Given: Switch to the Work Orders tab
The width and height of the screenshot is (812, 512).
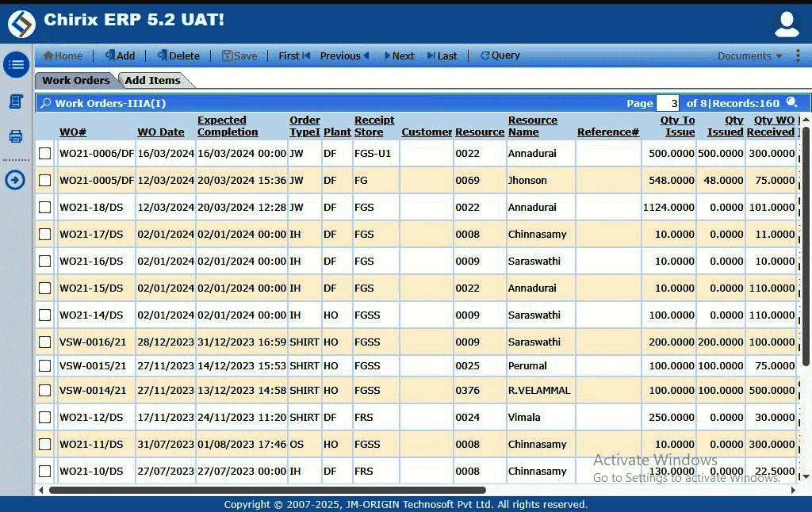Looking at the screenshot, I should pos(76,80).
